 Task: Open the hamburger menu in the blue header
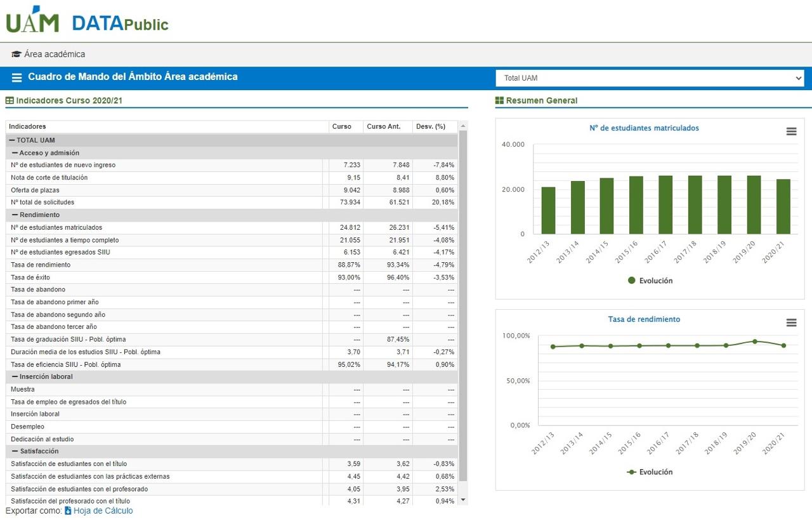17,77
